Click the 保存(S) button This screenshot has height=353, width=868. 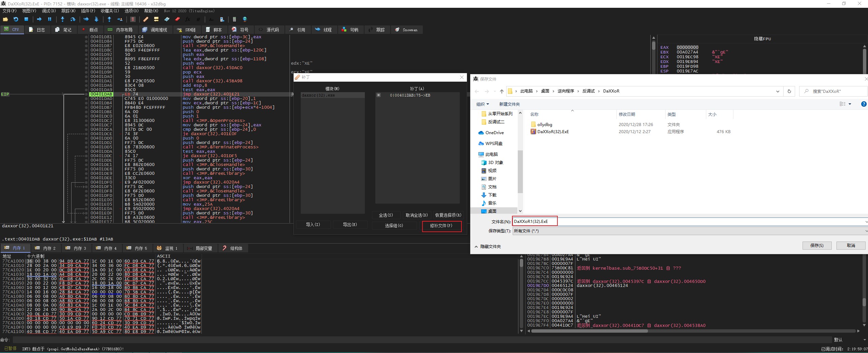pos(816,245)
